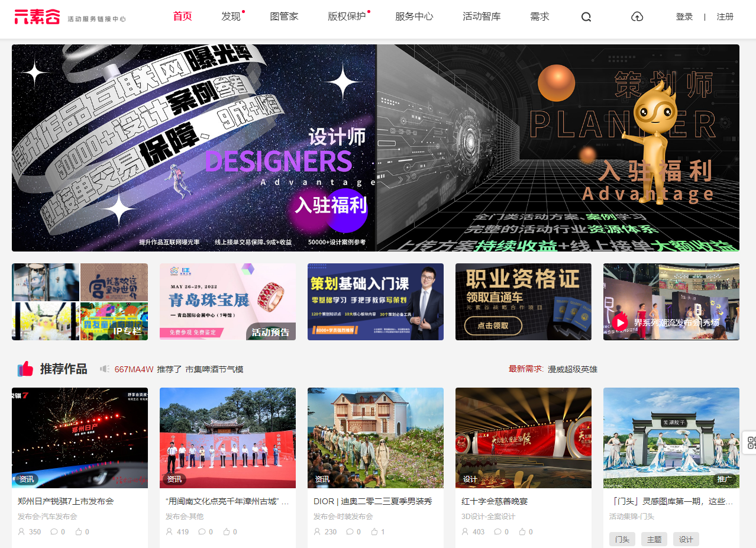
Task: Click the 主题 tag
Action: click(x=654, y=539)
